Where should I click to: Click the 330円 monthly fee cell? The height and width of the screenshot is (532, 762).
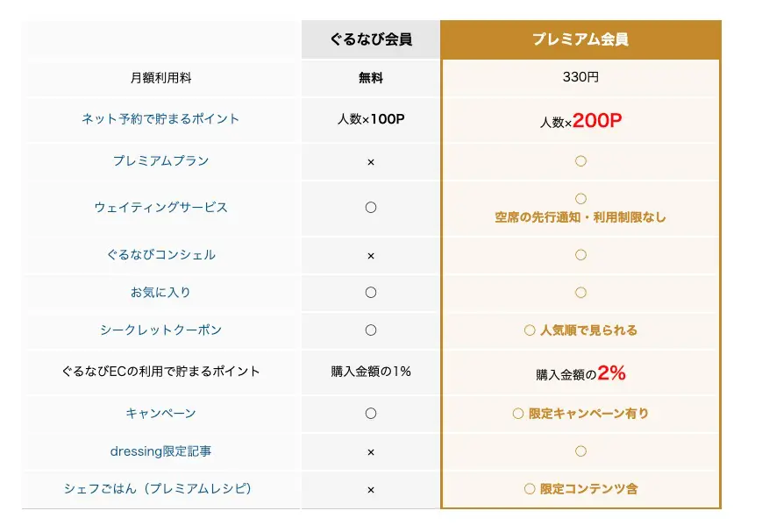tap(580, 78)
